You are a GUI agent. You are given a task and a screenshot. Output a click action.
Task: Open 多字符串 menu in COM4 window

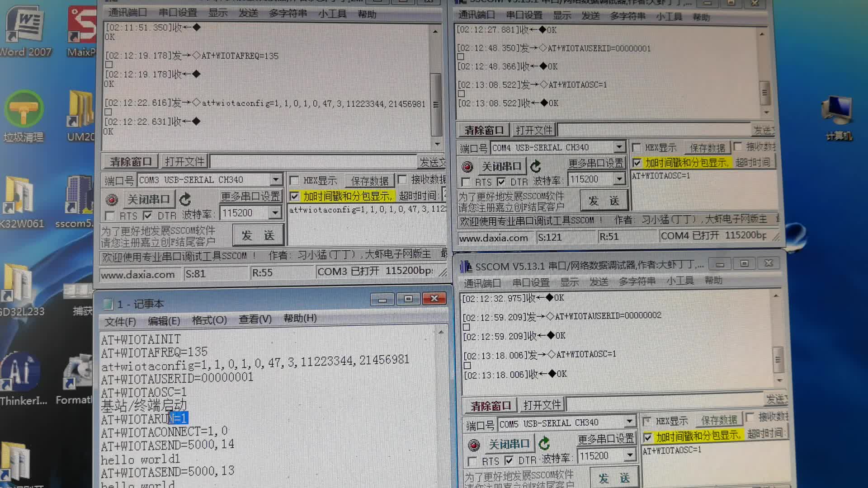pyautogui.click(x=627, y=16)
